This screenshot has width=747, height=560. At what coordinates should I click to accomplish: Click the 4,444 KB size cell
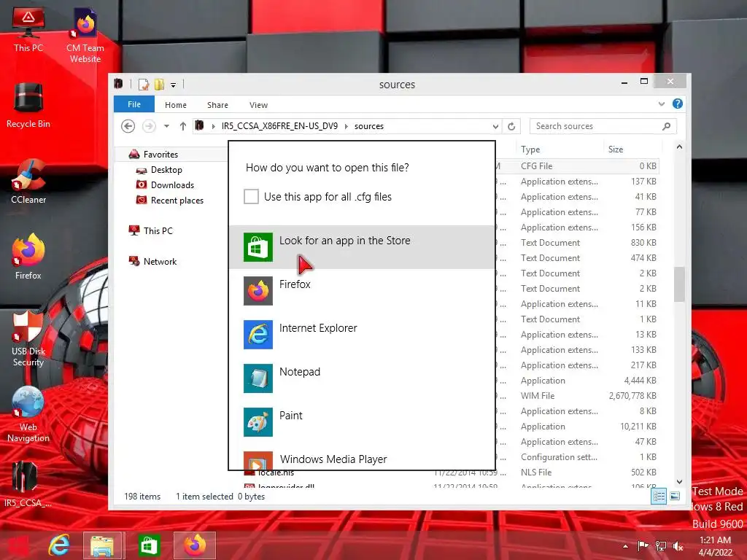pyautogui.click(x=640, y=381)
